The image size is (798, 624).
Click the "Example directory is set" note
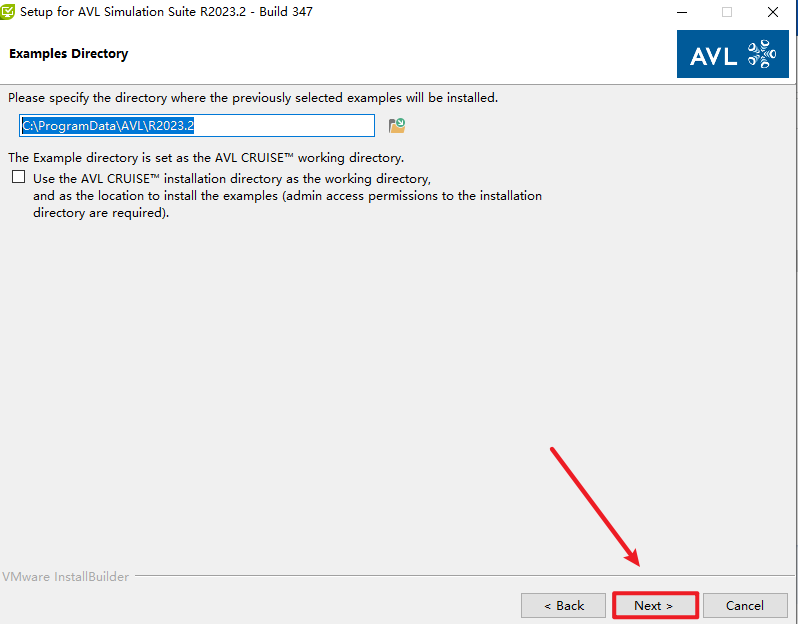coord(206,158)
